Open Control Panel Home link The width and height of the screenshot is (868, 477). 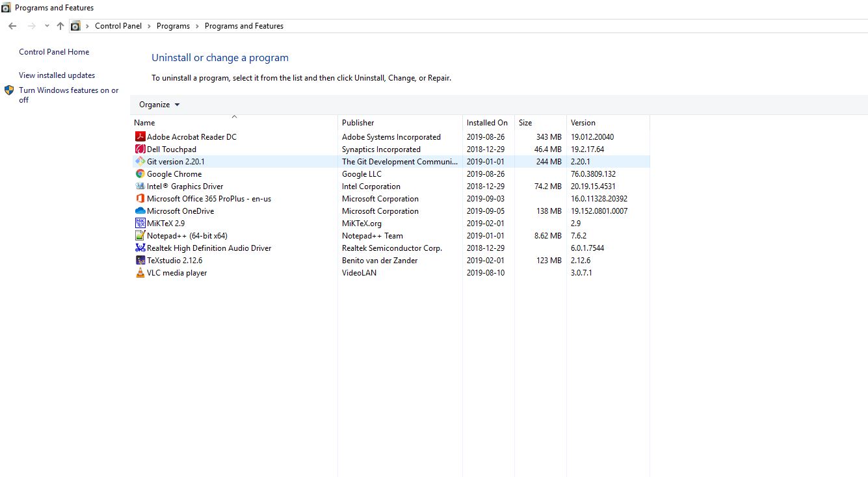pyautogui.click(x=54, y=52)
